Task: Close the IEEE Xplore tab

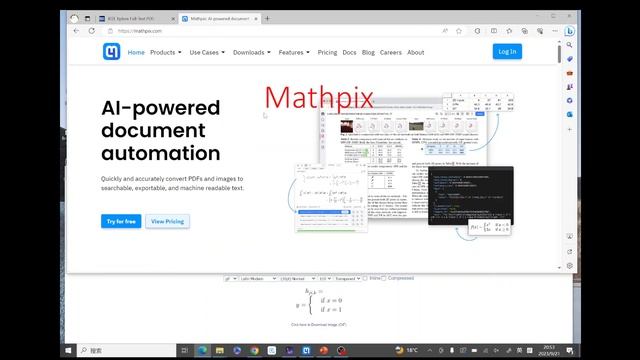Action: (x=173, y=18)
